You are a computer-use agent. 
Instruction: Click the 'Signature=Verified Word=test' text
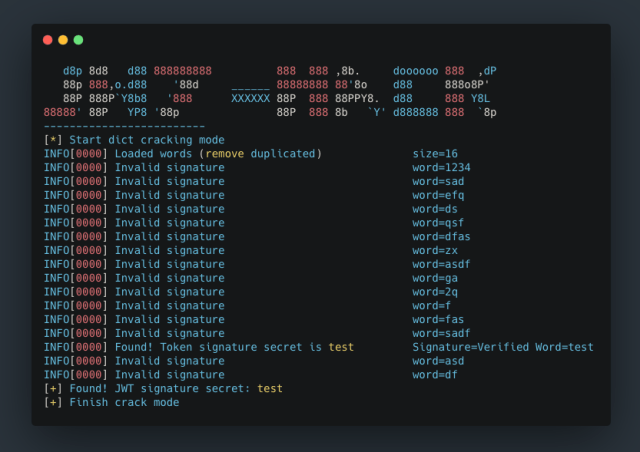503,347
